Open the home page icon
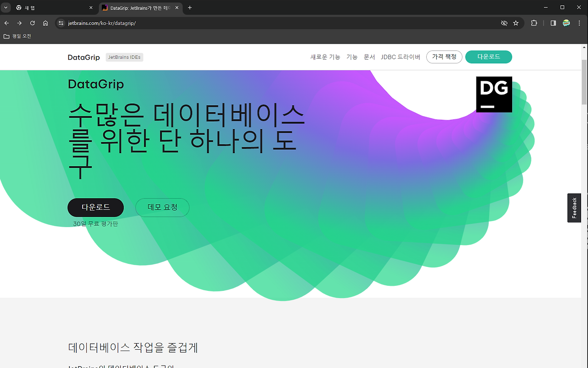Image resolution: width=588 pixels, height=368 pixels. [x=45, y=23]
